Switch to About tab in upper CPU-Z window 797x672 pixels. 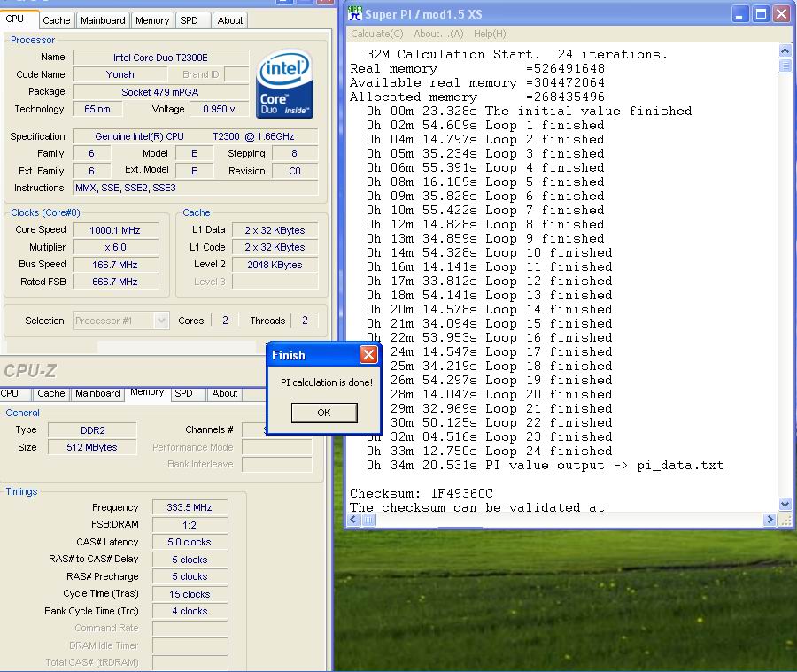pyautogui.click(x=229, y=20)
